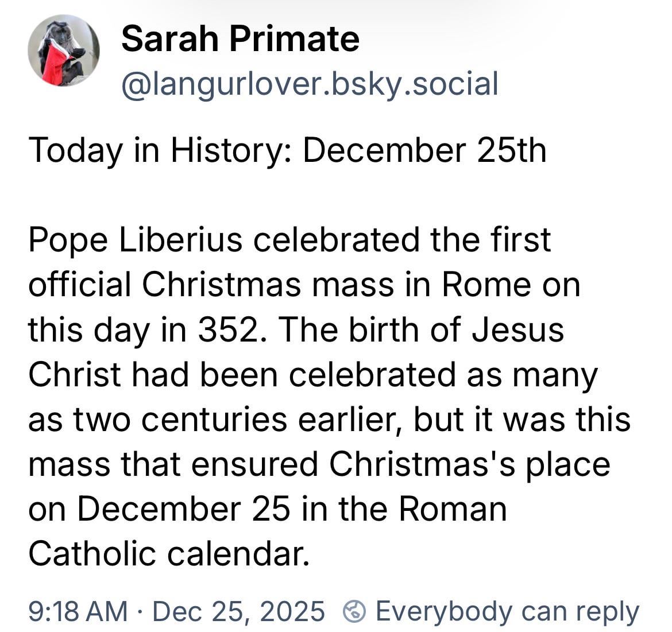
Task: Click the display name Sarah Primate
Action: tap(240, 39)
